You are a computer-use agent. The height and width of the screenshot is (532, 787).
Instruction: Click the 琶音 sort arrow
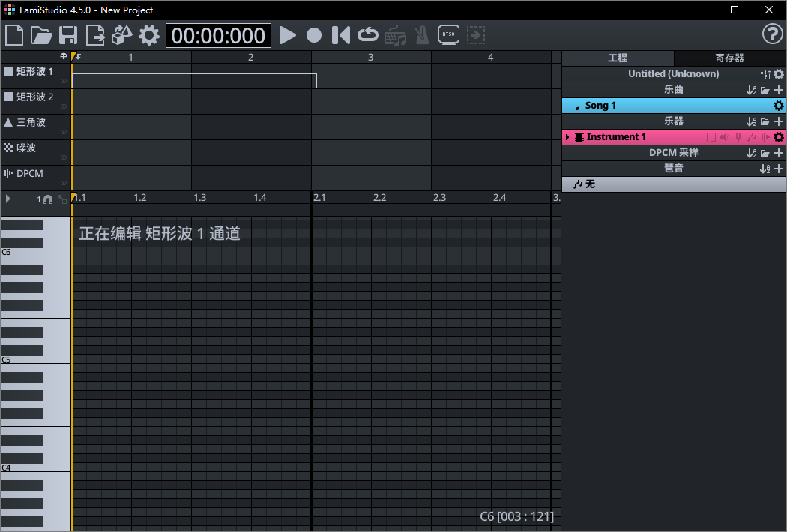765,168
